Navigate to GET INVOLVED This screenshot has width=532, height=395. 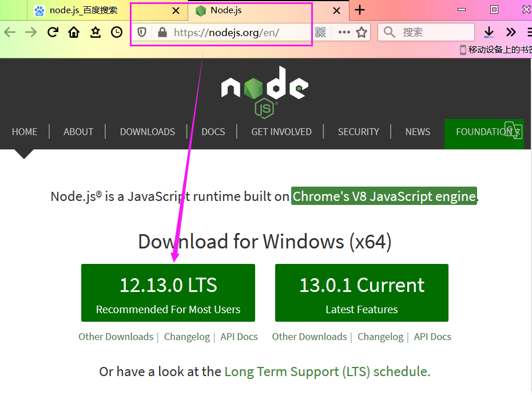281,132
